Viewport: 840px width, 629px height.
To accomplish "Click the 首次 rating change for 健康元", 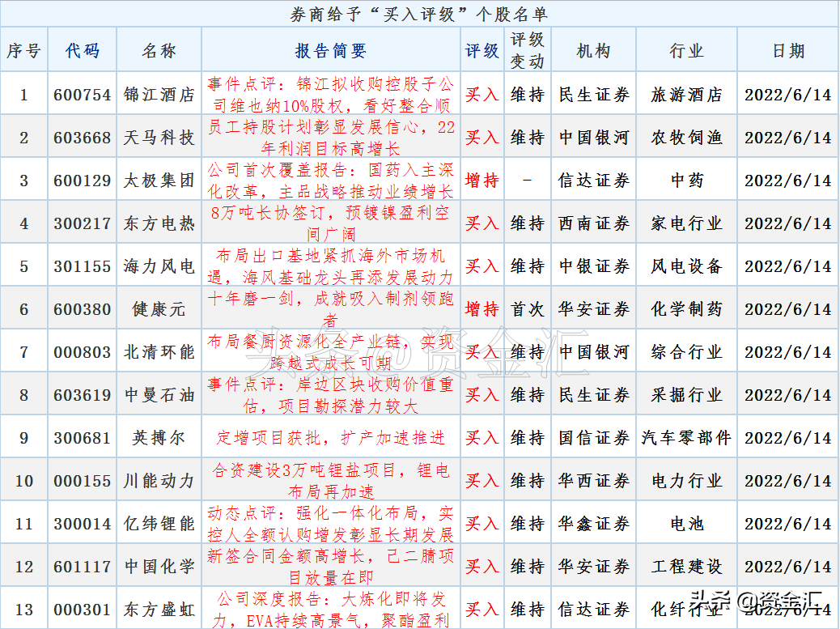I will tap(527, 309).
